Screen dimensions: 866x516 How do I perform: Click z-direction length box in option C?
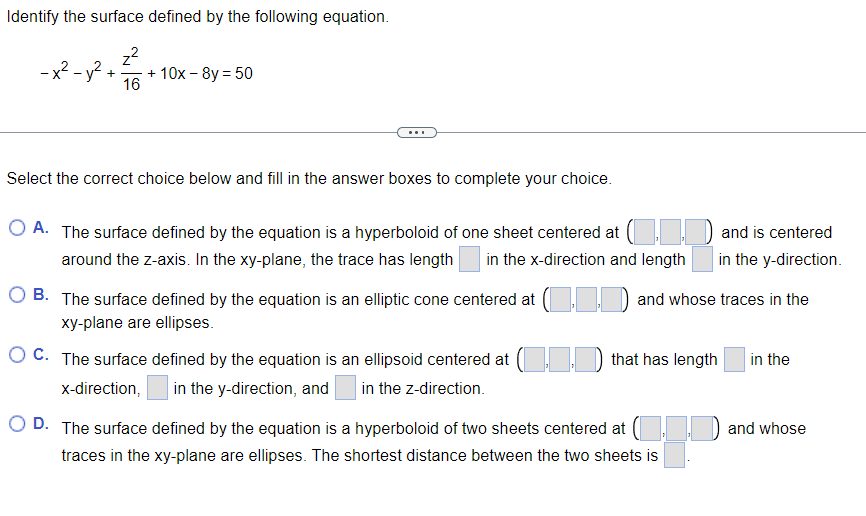click(x=345, y=388)
